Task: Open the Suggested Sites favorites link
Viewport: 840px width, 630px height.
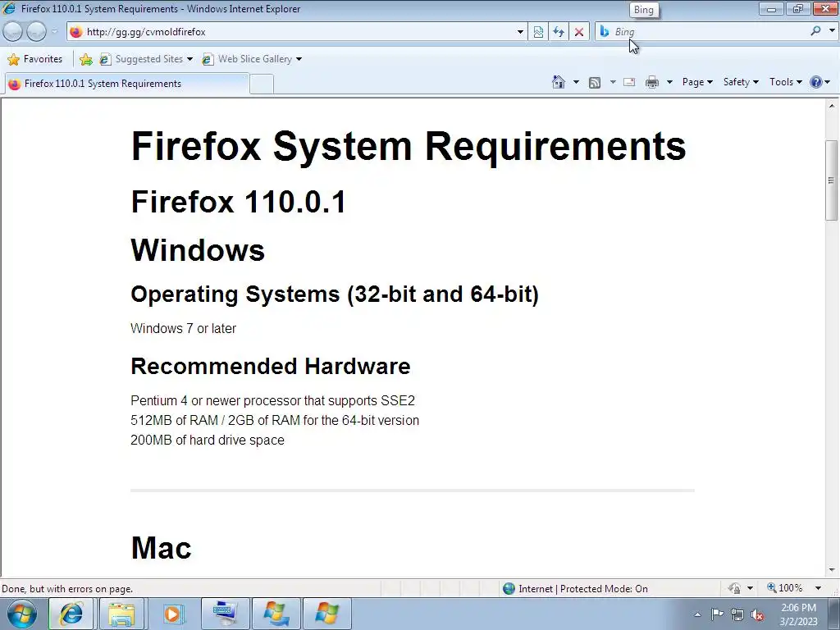Action: point(146,59)
